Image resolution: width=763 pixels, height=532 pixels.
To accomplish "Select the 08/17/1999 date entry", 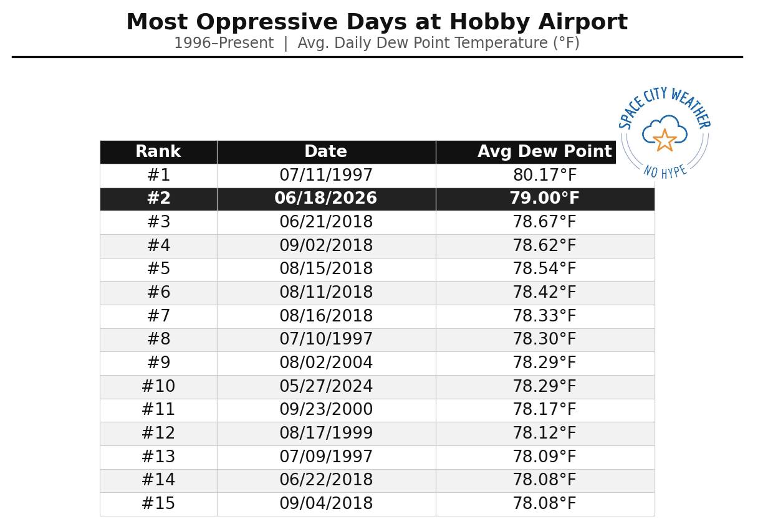I will point(326,434).
